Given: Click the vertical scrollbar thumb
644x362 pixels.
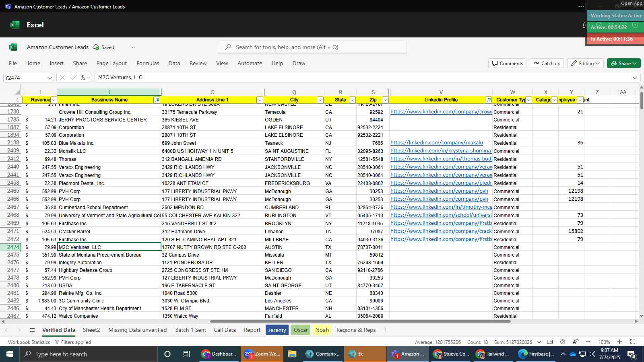Looking at the screenshot, I should click(x=641, y=100).
